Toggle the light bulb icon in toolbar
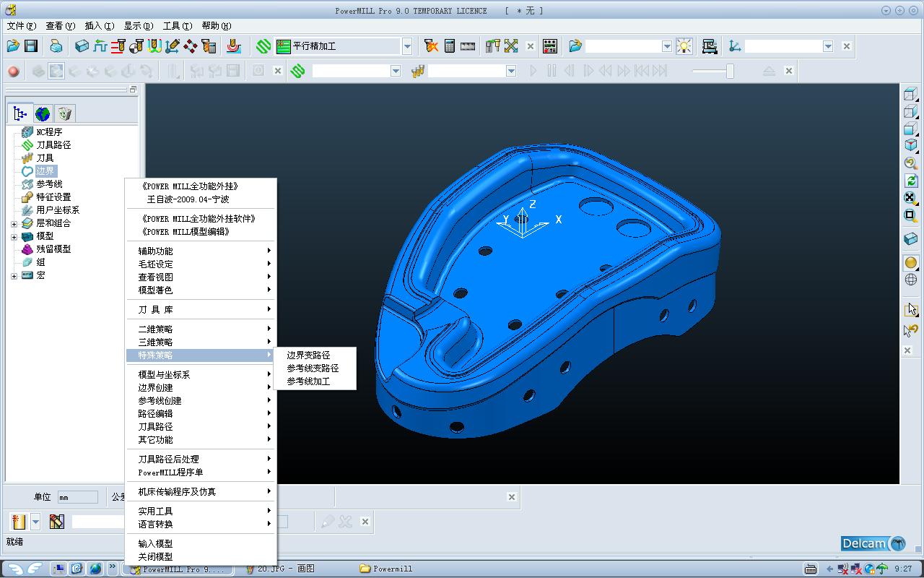Screen dimensions: 924x578 point(684,46)
